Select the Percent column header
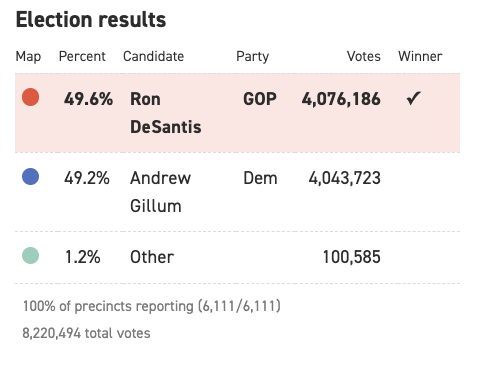478x368 pixels. (x=82, y=56)
